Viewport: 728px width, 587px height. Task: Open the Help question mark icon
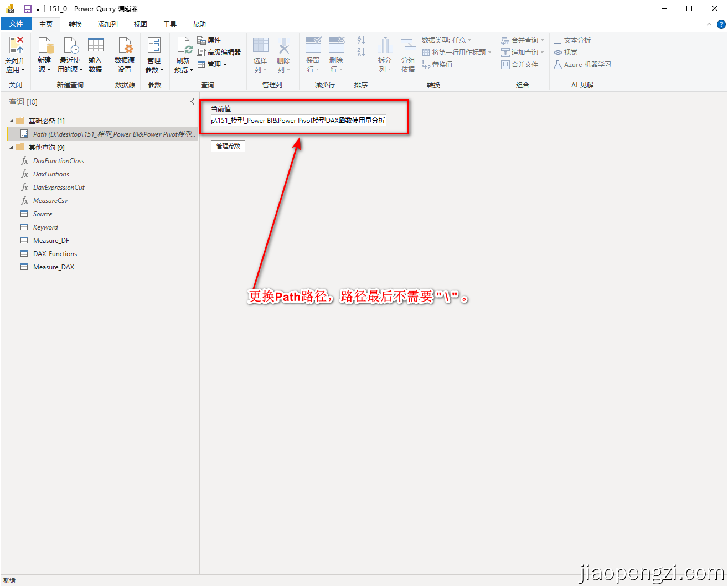coord(721,24)
